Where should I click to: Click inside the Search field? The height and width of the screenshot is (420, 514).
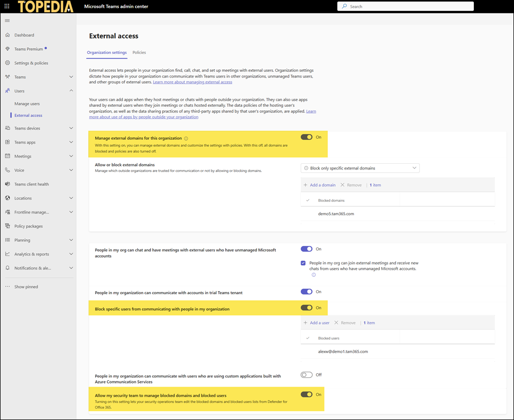pyautogui.click(x=405, y=6)
